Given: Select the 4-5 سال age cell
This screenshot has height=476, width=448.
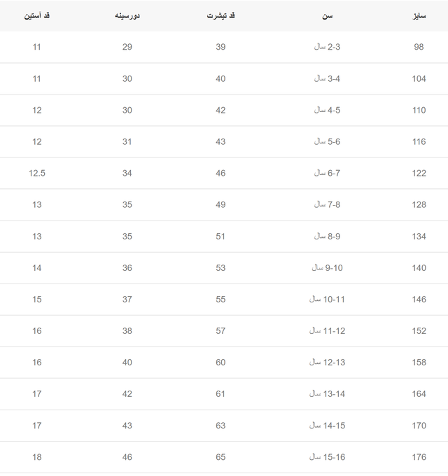Looking at the screenshot, I should point(327,110).
